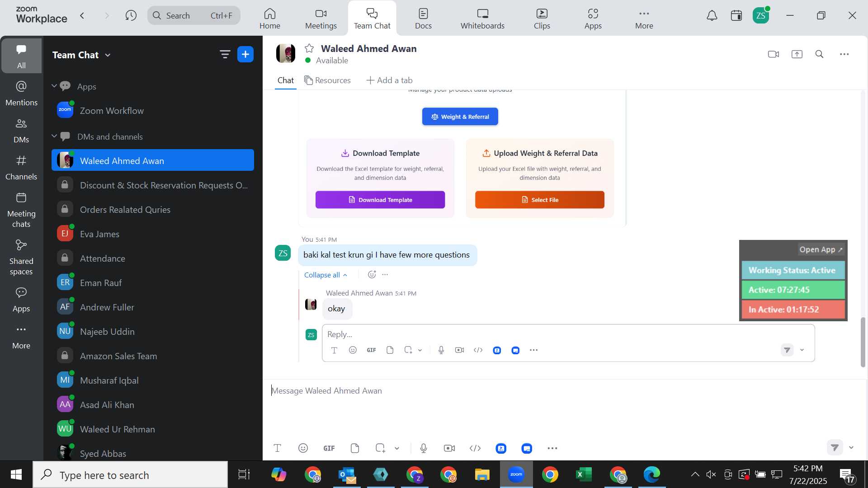Create new chat with plus button
Viewport: 868px width, 488px height.
(245, 55)
